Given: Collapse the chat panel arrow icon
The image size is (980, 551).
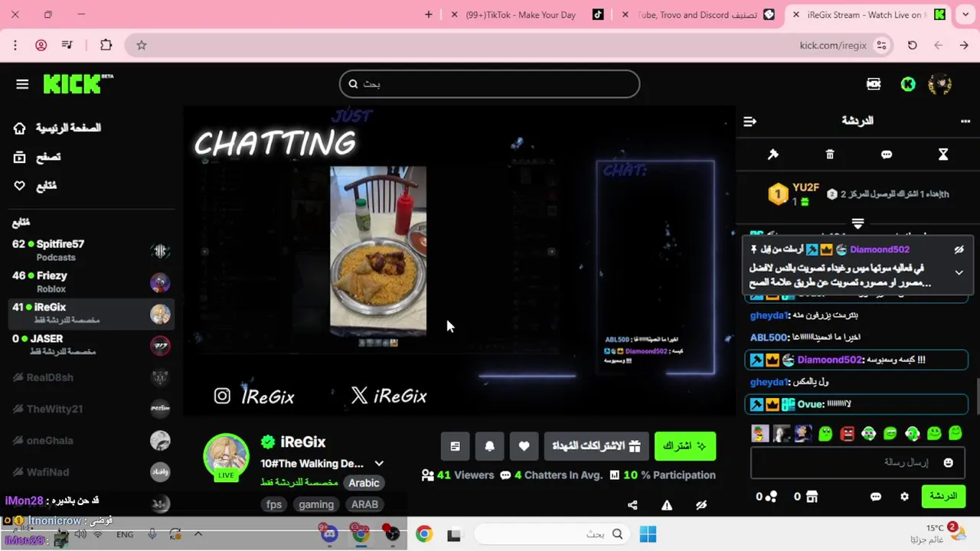Looking at the screenshot, I should click(x=750, y=121).
